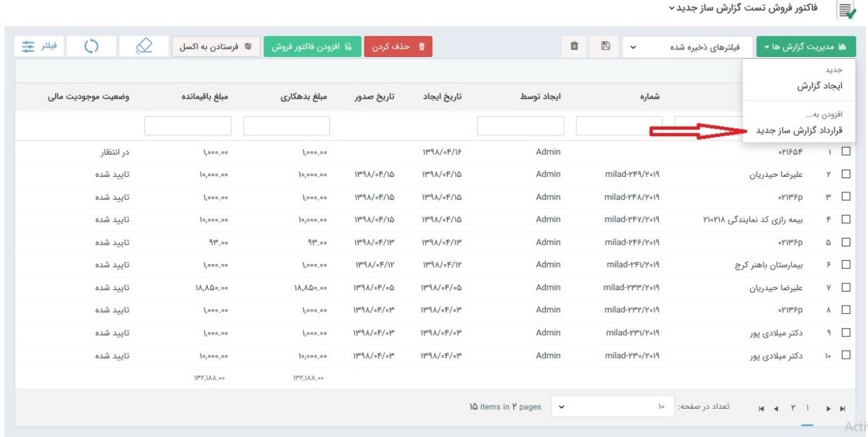Click the trash icon next to saved filters
This screenshot has height=437, width=868.
(574, 47)
